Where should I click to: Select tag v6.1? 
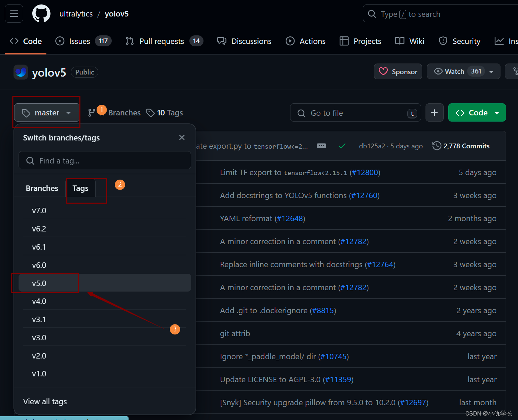coord(105,247)
